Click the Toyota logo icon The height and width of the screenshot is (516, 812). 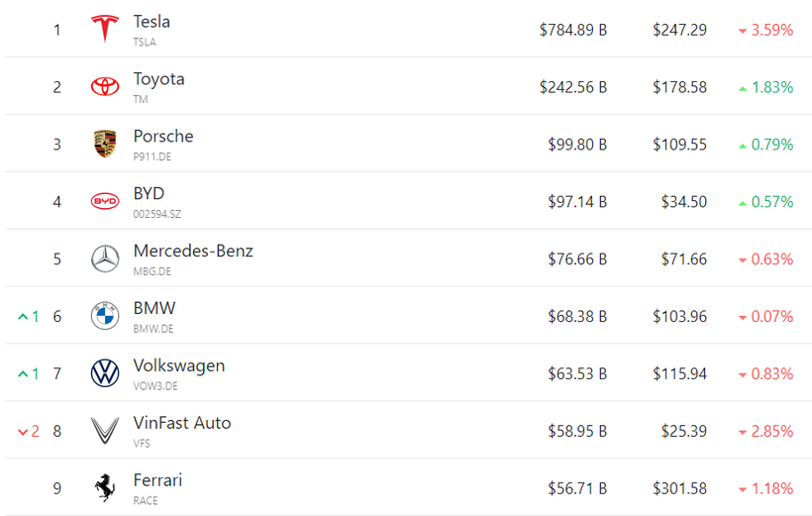(x=105, y=87)
